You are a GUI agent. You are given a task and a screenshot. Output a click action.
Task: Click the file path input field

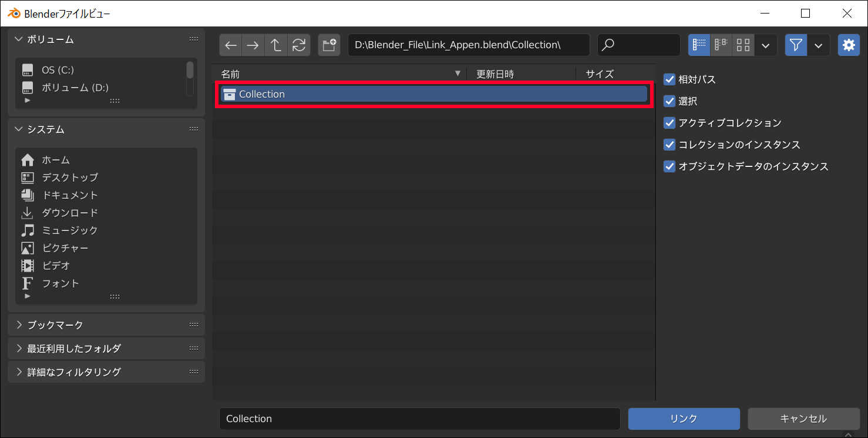coord(468,45)
